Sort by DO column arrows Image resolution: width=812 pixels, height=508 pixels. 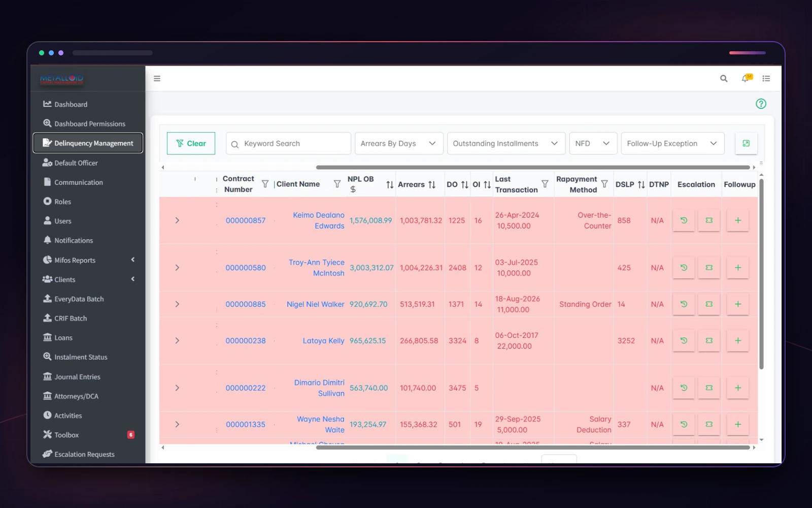(x=464, y=184)
